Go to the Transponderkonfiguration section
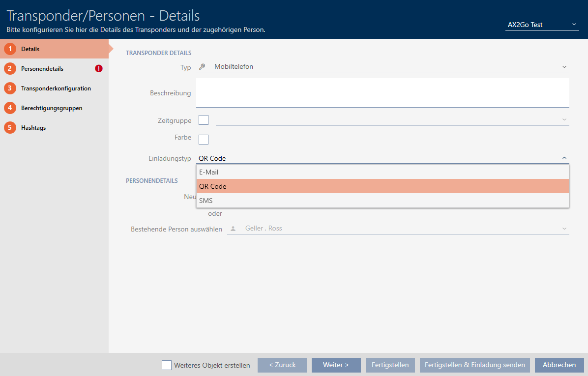 click(x=56, y=88)
